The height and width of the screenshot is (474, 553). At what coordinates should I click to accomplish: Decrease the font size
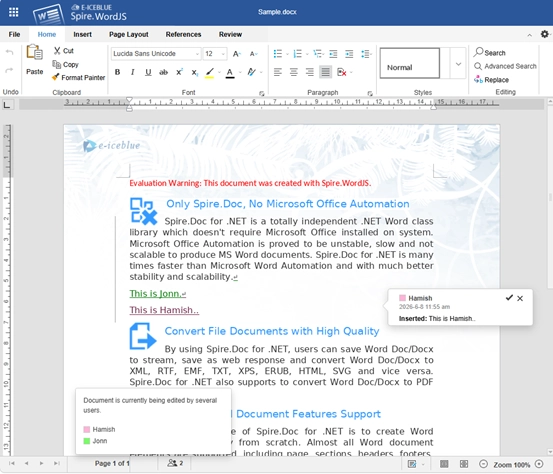[x=254, y=54]
